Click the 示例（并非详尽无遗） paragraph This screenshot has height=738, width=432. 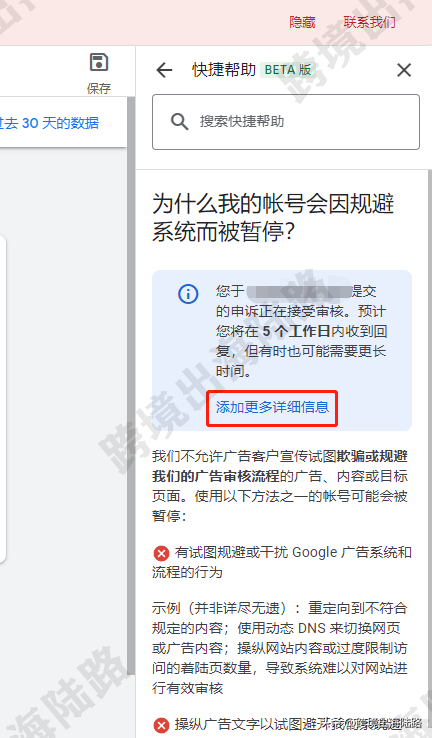pyautogui.click(x=280, y=648)
